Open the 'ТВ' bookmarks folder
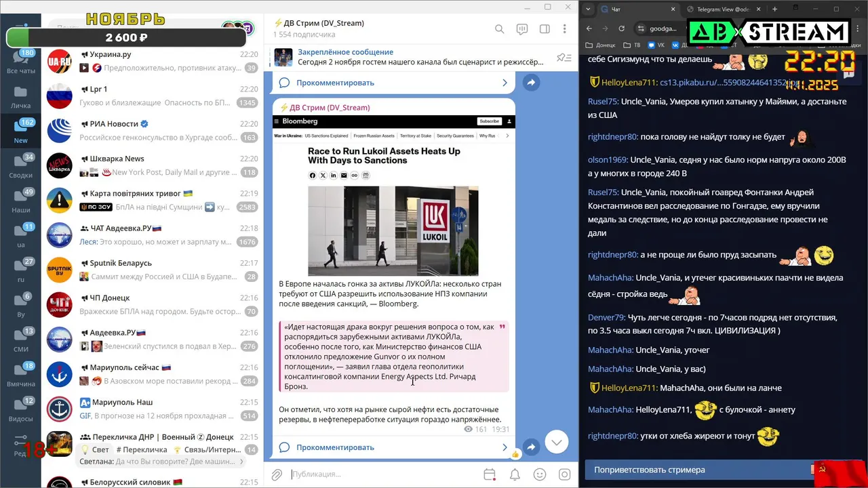Viewport: 868px width, 488px height. 632,45
